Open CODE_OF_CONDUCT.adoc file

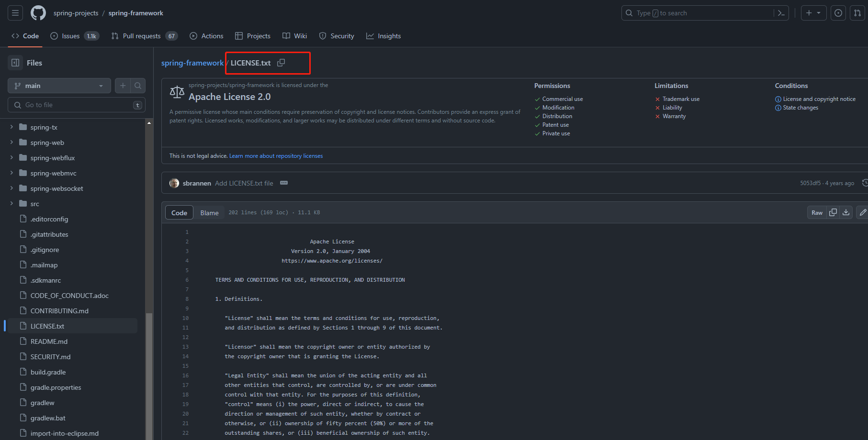(x=70, y=296)
